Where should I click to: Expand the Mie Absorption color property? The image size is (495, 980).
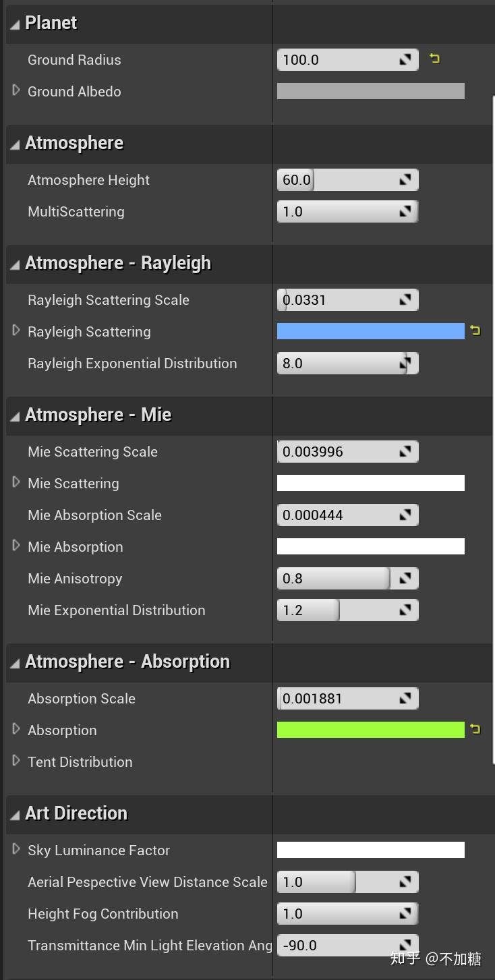pos(16,546)
